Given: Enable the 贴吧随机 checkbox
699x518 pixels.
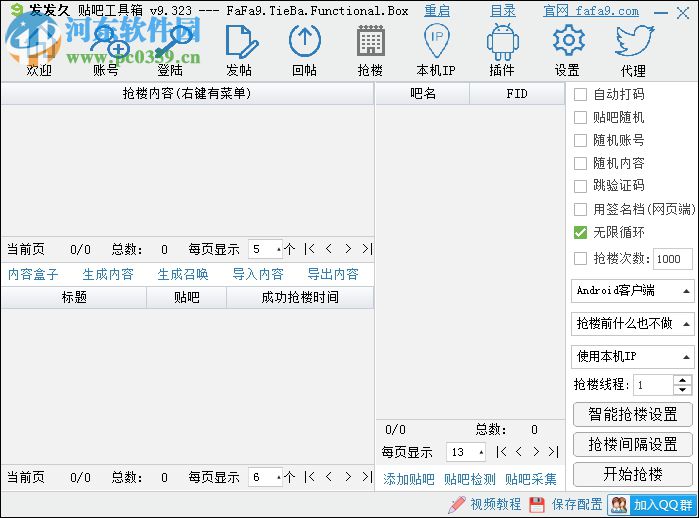Looking at the screenshot, I should [x=580, y=118].
